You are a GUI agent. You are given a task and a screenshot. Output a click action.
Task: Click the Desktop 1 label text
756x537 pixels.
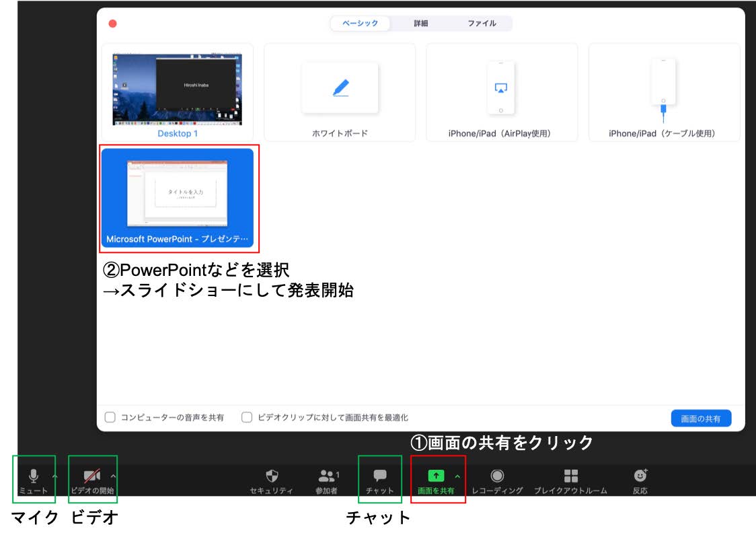click(178, 134)
